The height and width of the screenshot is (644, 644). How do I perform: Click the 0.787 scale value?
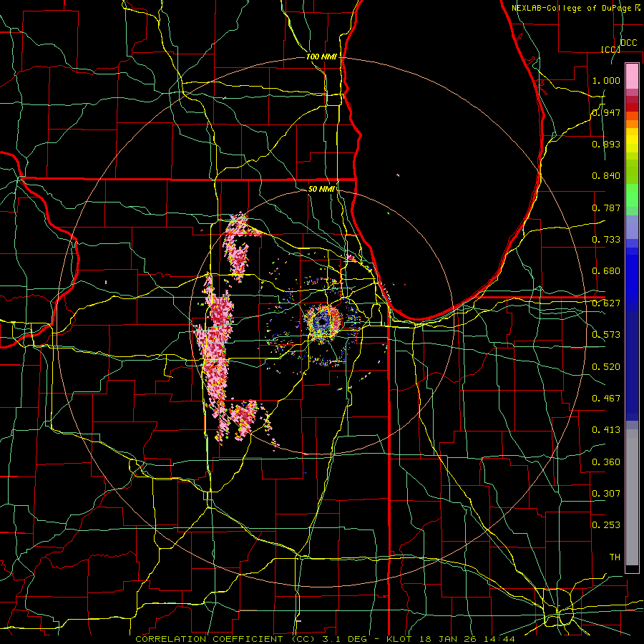(606, 208)
